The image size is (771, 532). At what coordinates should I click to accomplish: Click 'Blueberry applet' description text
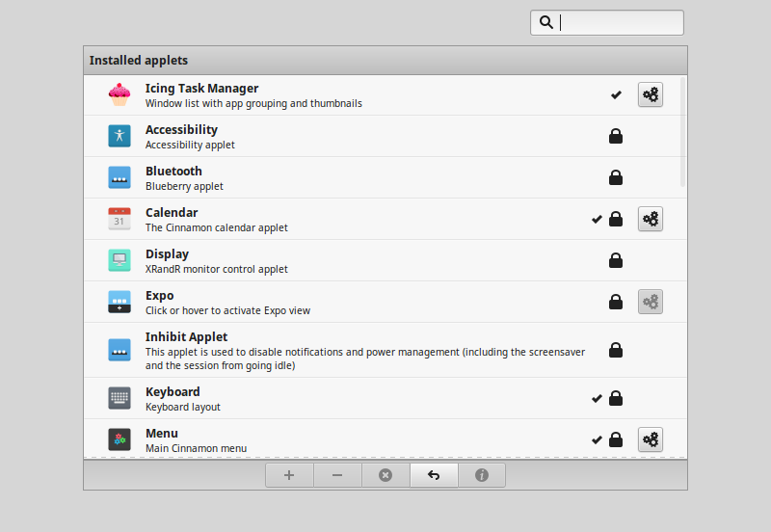[x=184, y=186]
